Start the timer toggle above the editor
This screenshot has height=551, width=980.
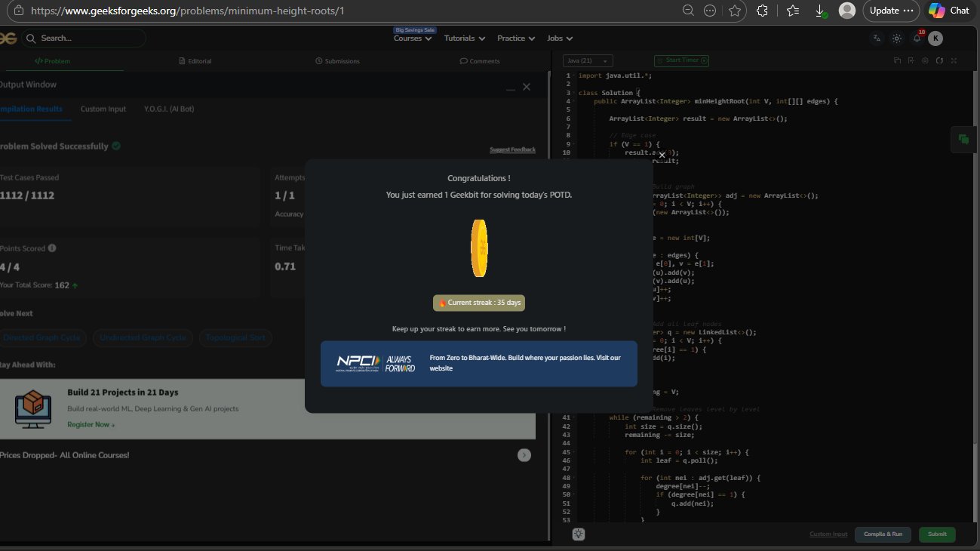coord(681,60)
